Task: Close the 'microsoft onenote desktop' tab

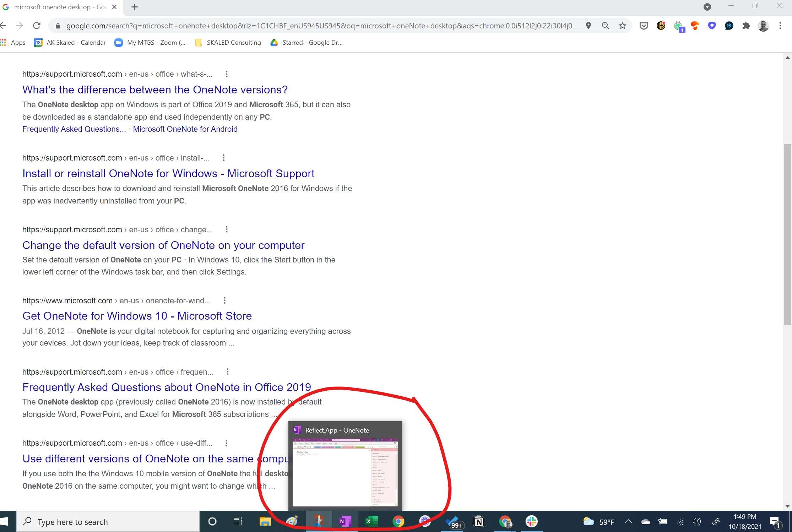Action: click(114, 7)
